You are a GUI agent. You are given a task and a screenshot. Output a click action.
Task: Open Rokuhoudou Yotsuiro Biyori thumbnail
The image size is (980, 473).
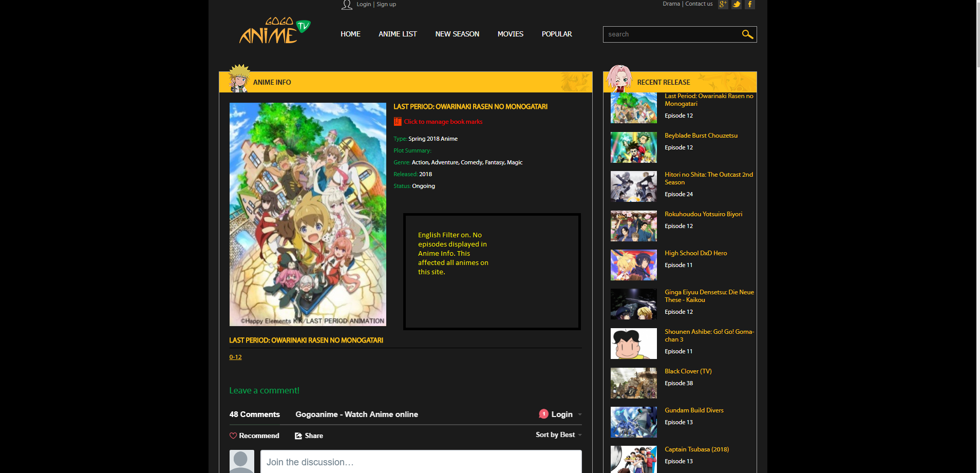(634, 226)
